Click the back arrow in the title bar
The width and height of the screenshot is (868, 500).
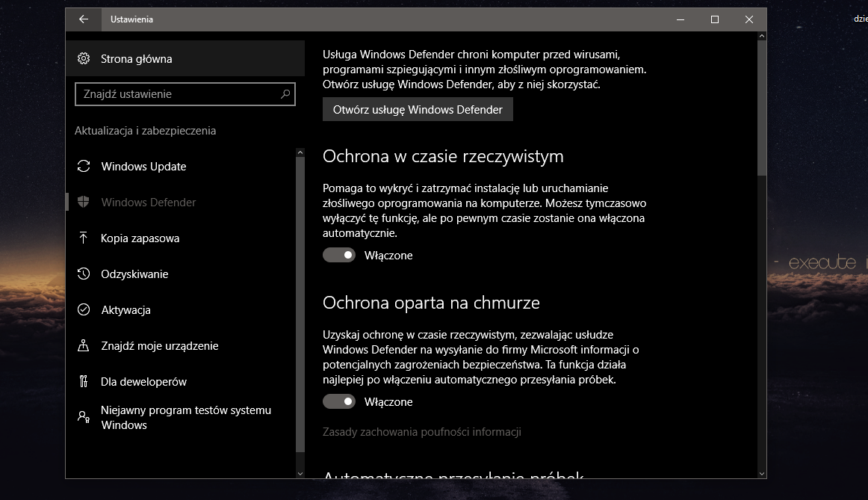click(84, 19)
